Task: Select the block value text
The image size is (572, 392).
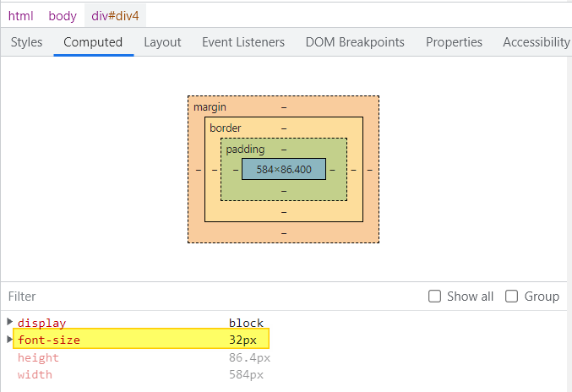Action: click(246, 323)
